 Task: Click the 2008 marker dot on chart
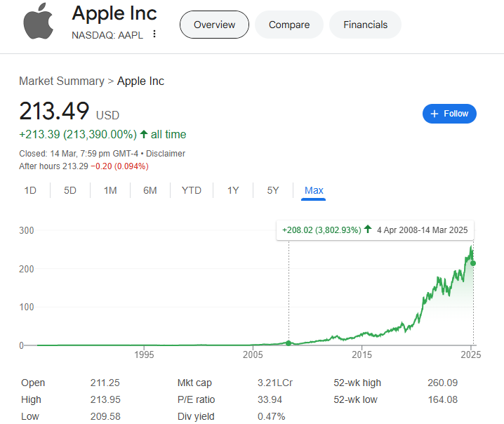pyautogui.click(x=289, y=343)
